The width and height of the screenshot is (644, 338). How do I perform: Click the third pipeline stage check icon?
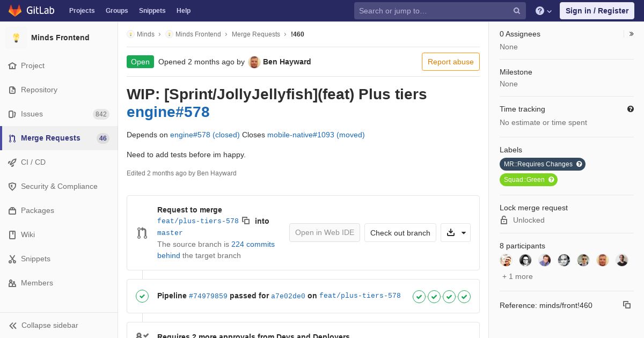point(449,296)
